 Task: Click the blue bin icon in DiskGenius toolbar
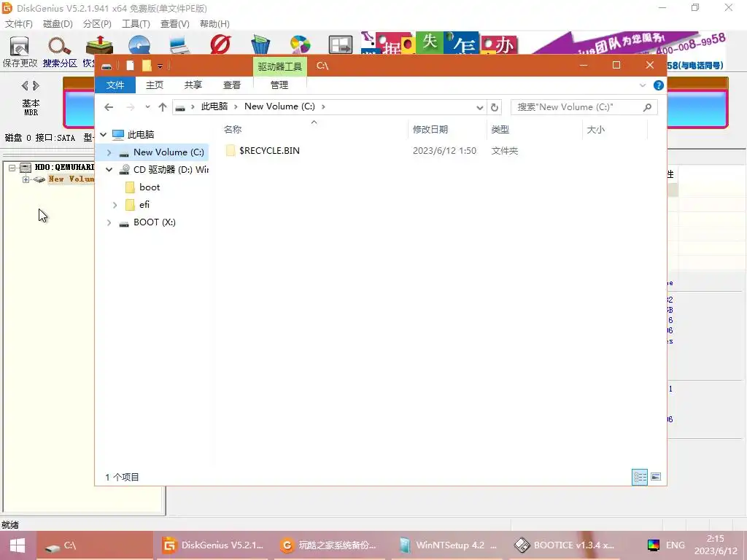pyautogui.click(x=260, y=44)
